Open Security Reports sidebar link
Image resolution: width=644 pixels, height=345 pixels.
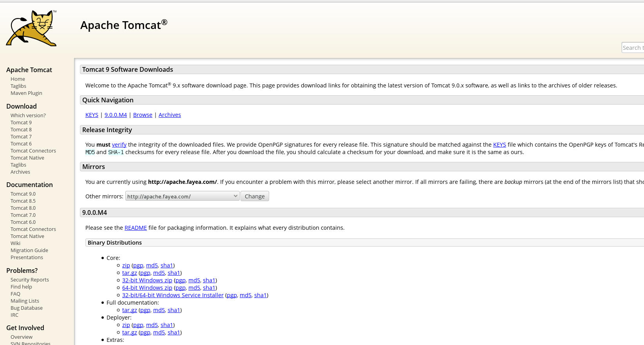[30, 280]
